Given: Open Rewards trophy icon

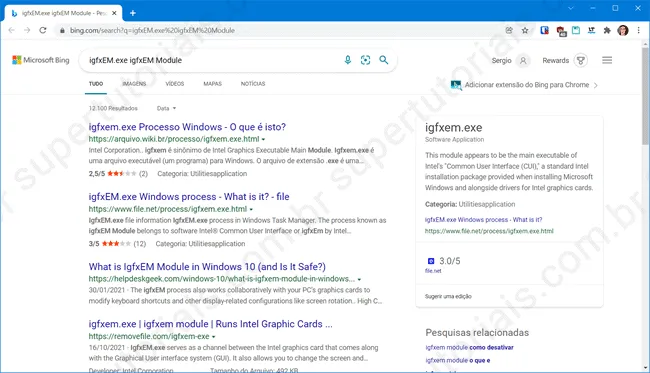Looking at the screenshot, I should coord(581,61).
